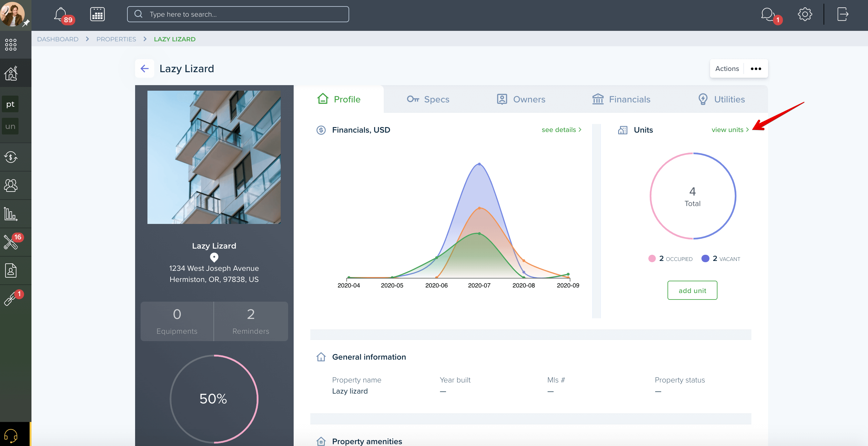Open the apps grid menu in sidebar
Screen dimensions: 868x446
pyautogui.click(x=11, y=44)
